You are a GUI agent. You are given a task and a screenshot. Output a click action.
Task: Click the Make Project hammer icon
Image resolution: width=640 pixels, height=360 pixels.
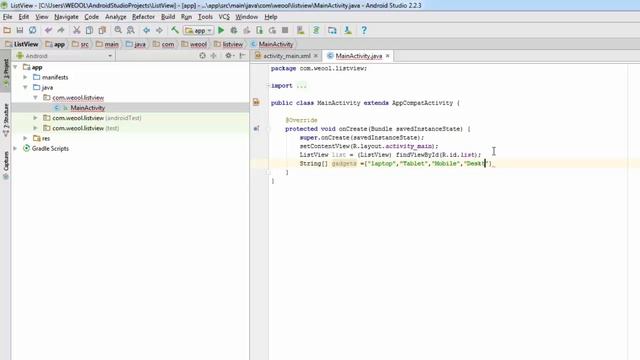pos(175,30)
